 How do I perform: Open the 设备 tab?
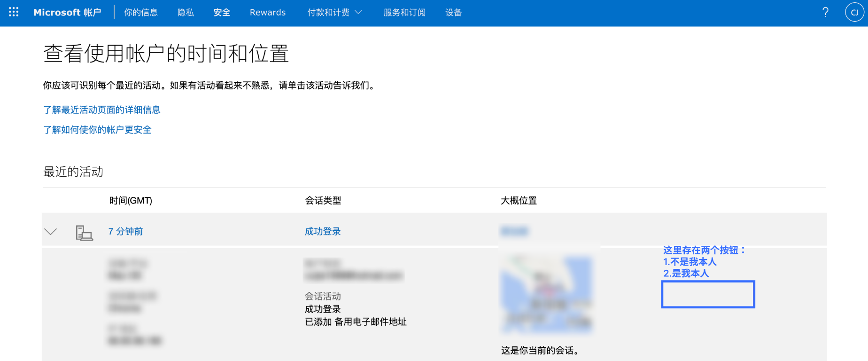tap(453, 12)
